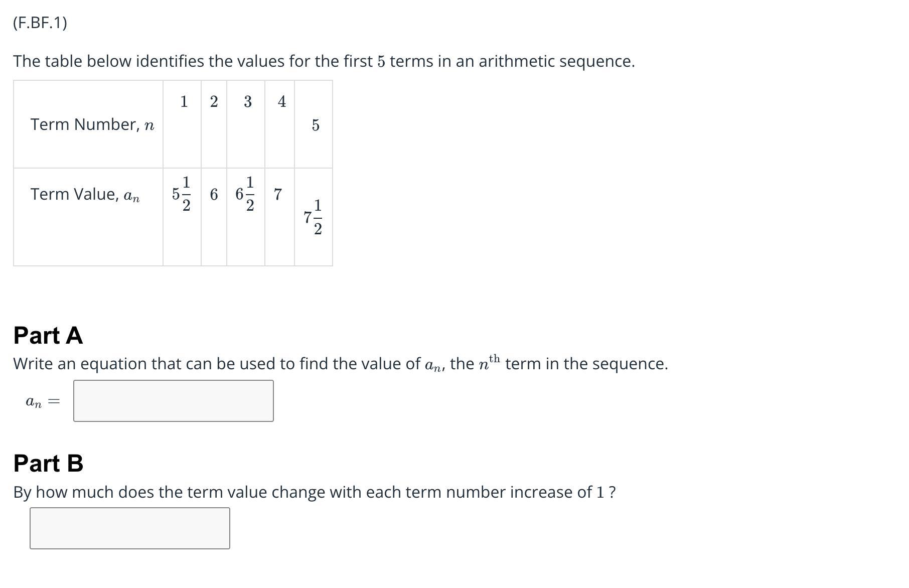Click term number 5 in the table
The height and width of the screenshot is (588, 909).
(315, 125)
